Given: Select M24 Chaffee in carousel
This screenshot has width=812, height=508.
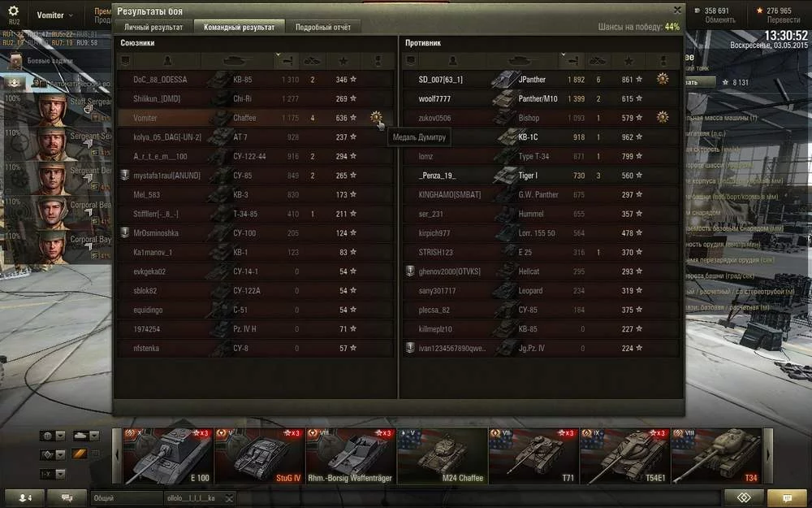Looking at the screenshot, I should point(442,456).
